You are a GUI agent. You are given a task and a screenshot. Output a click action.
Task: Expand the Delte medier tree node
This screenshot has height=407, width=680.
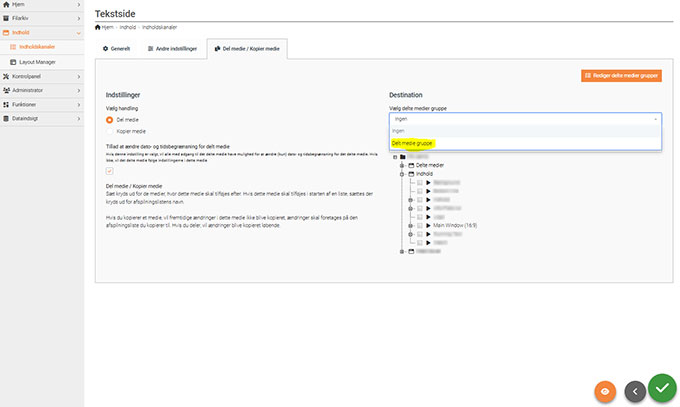click(x=402, y=165)
